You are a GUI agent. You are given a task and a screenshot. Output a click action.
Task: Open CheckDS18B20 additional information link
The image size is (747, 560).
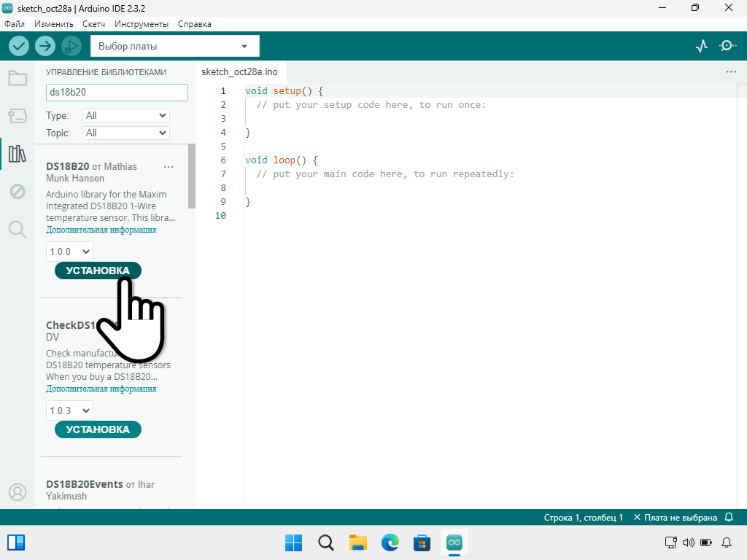coord(101,389)
